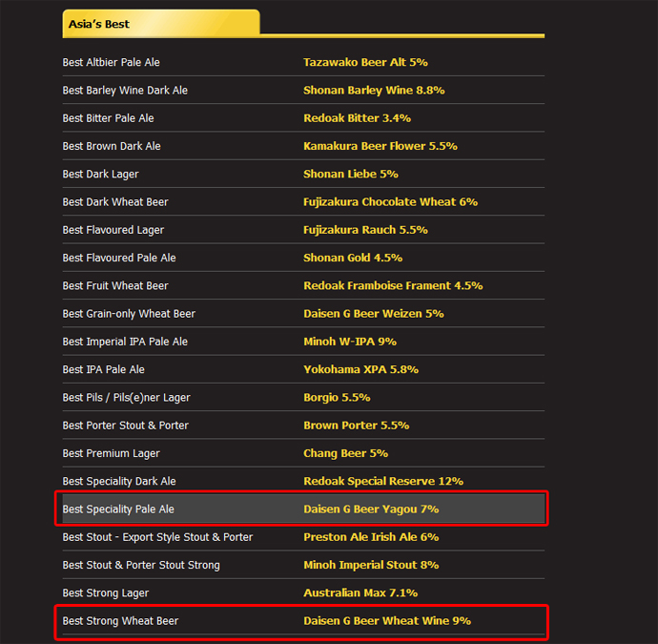The height and width of the screenshot is (644, 658).
Task: Open the Brown Porter 5.5% link
Action: coord(357,426)
